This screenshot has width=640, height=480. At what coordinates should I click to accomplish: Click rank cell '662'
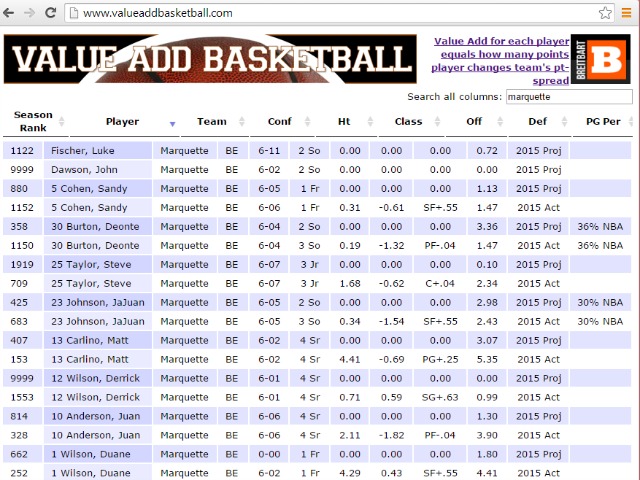click(x=22, y=454)
